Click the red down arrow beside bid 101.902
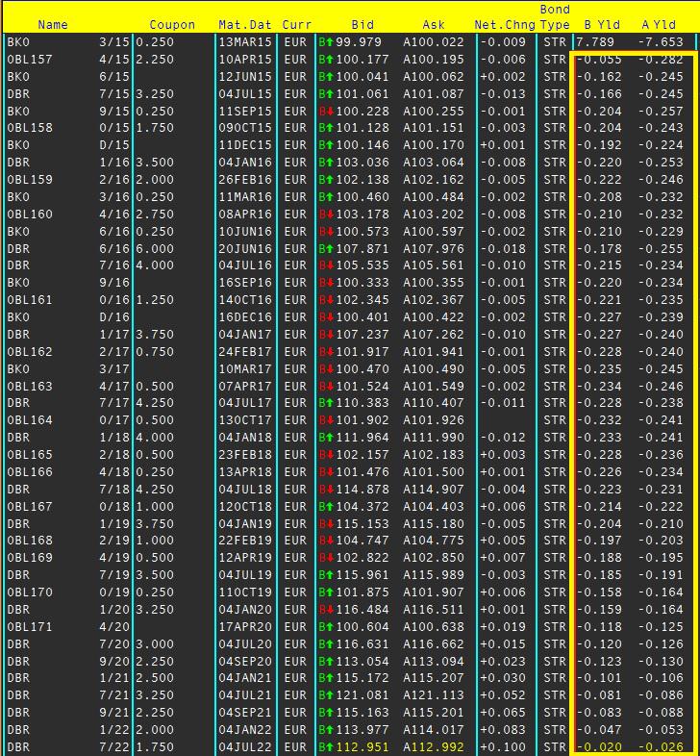 [x=330, y=420]
